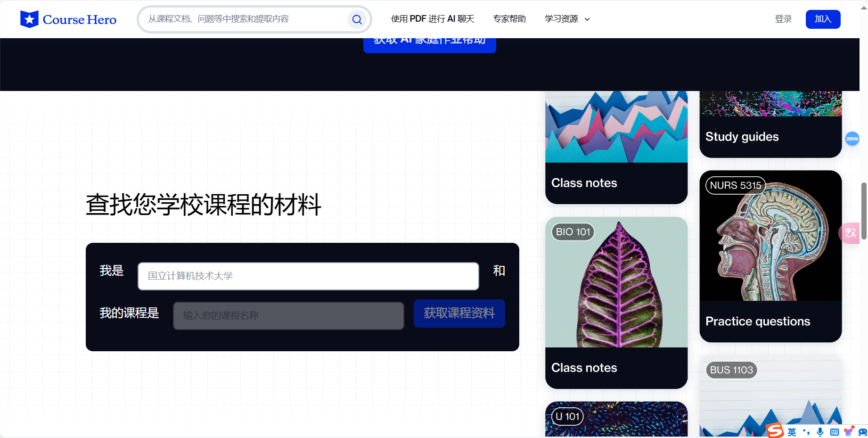Open the Sogou soft keyboard icon

[834, 432]
